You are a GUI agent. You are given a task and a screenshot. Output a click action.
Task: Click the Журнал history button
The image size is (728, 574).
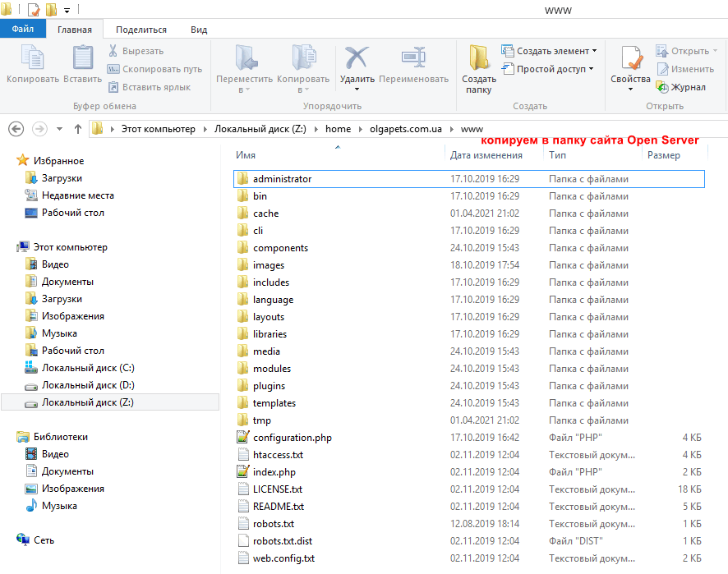point(680,87)
